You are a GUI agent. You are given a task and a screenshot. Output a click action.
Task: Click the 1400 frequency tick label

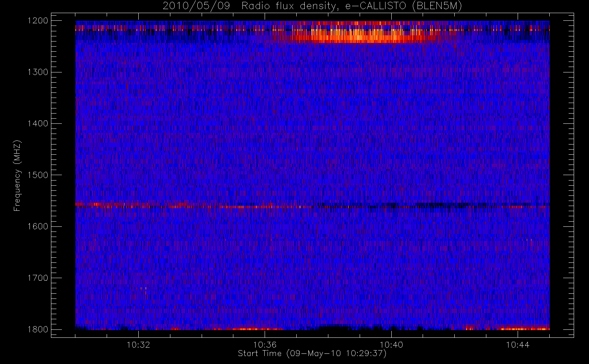(38, 124)
